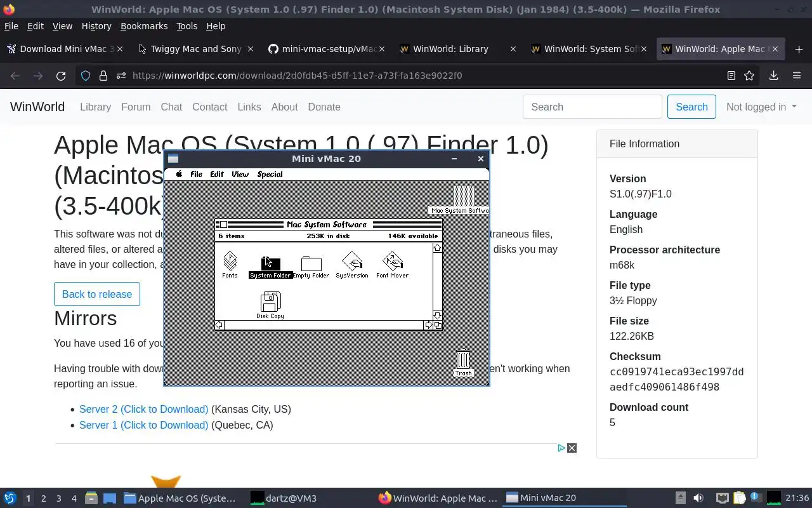Switch to workspace 2 in taskbar
This screenshot has width=812, height=508.
coord(43,498)
